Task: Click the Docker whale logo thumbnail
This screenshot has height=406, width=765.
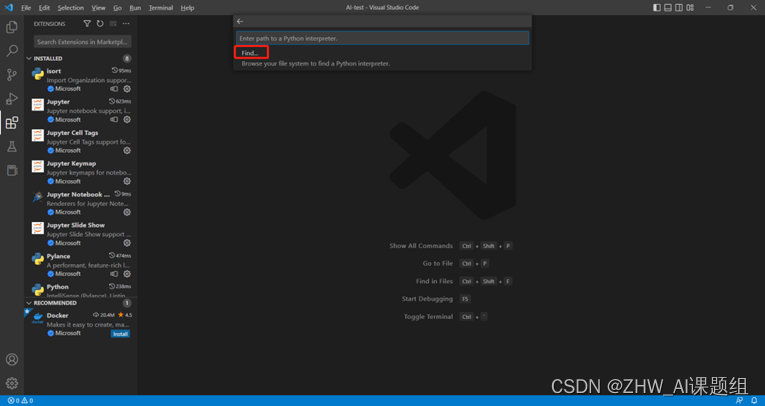Action: pyautogui.click(x=38, y=317)
